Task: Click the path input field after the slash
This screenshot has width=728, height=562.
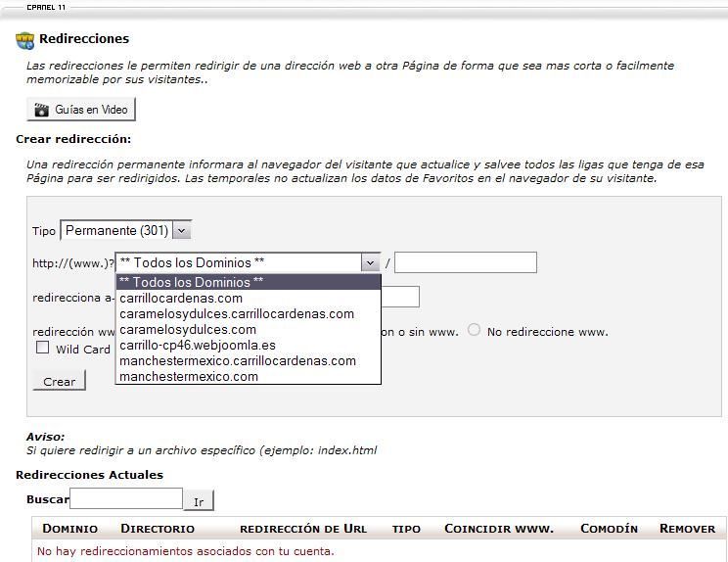Action: [466, 262]
